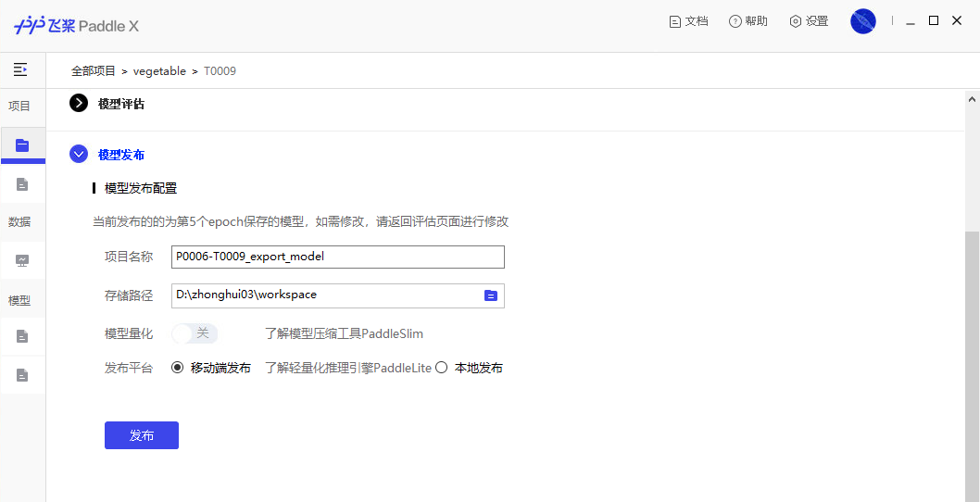This screenshot has height=502, width=980.
Task: Open link 了解轻量化推理引擎PaddleLite
Action: 348,368
